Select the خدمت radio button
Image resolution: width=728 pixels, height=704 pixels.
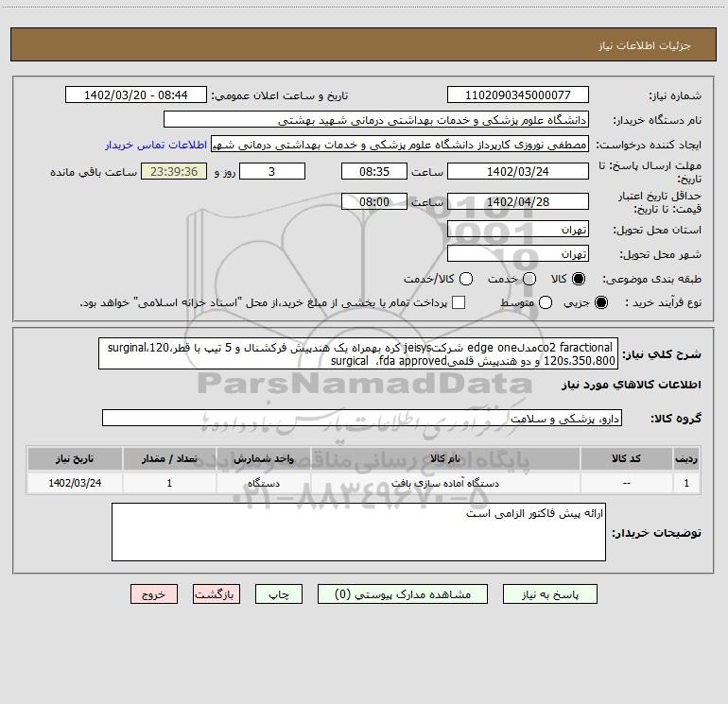pyautogui.click(x=529, y=279)
